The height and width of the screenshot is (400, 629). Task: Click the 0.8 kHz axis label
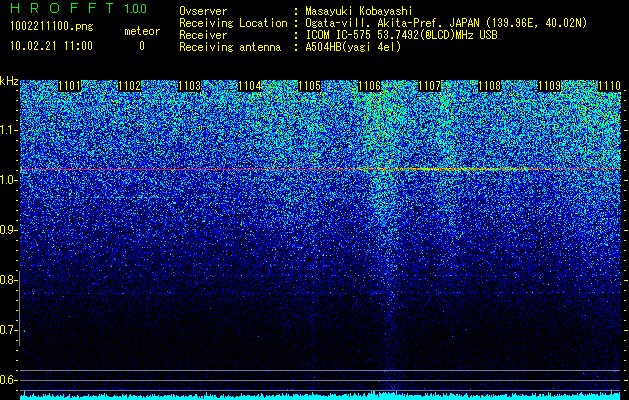8,280
